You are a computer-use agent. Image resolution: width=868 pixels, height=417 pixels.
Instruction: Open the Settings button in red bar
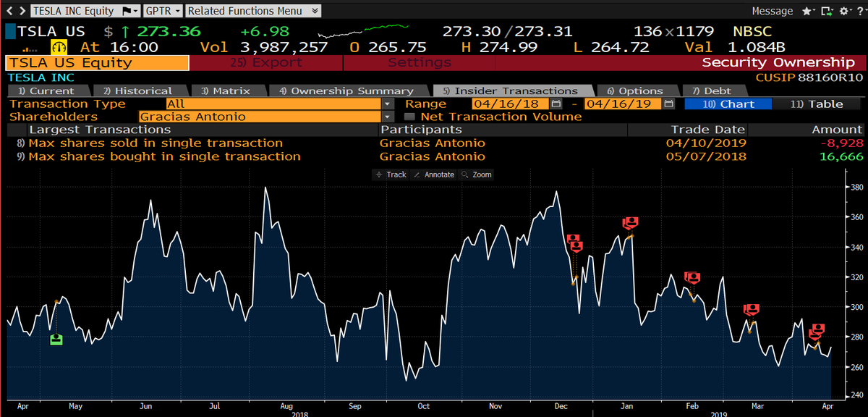(x=420, y=63)
